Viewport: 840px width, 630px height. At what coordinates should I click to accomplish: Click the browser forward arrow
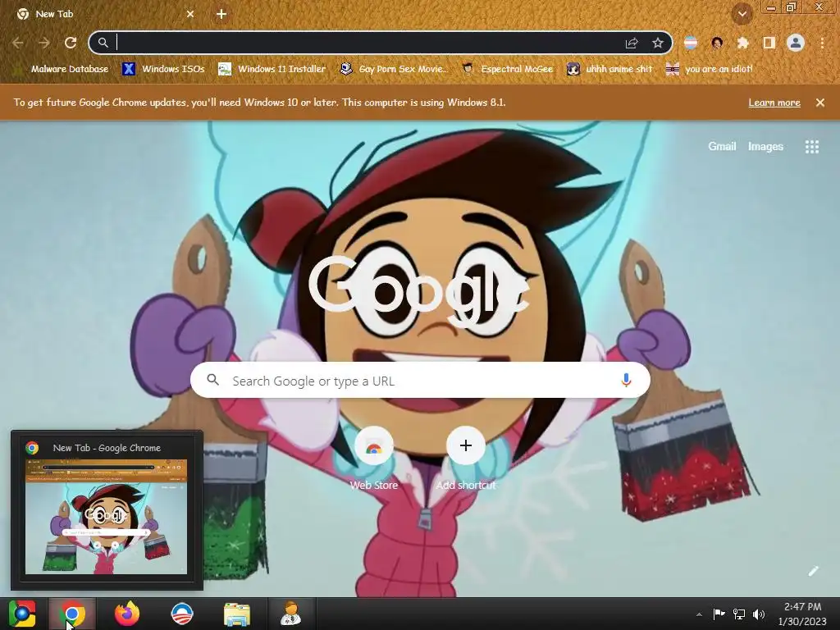(x=44, y=43)
